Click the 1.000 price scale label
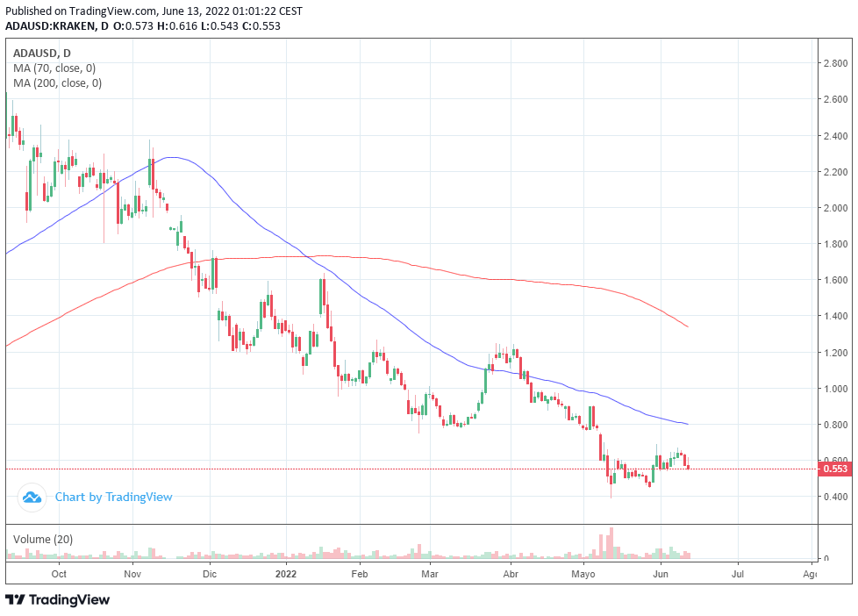Image resolution: width=858 pixels, height=616 pixels. pyautogui.click(x=835, y=389)
